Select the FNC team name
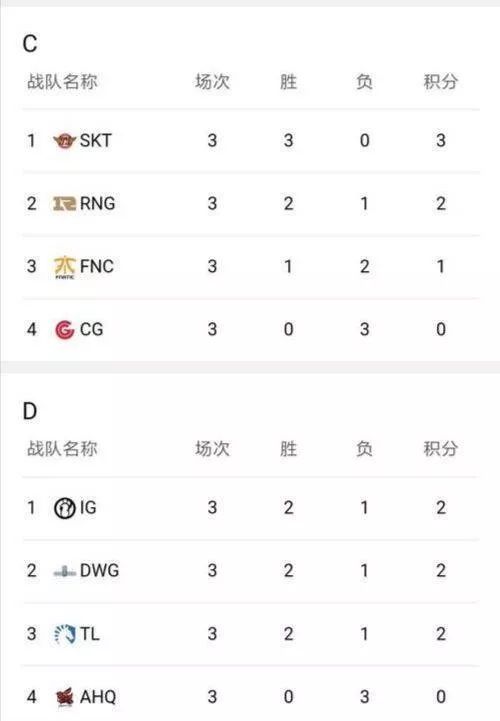Screen dimensions: 500x721 tap(97, 266)
